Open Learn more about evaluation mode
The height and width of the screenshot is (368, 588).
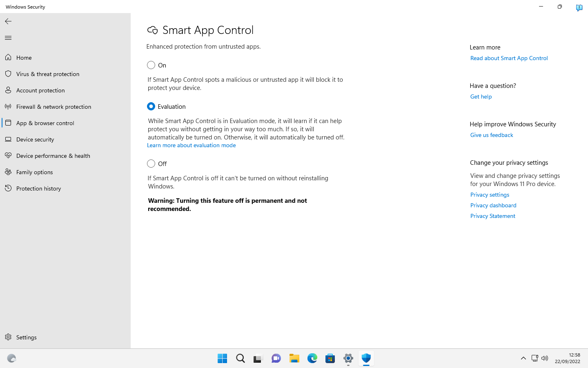click(x=192, y=145)
